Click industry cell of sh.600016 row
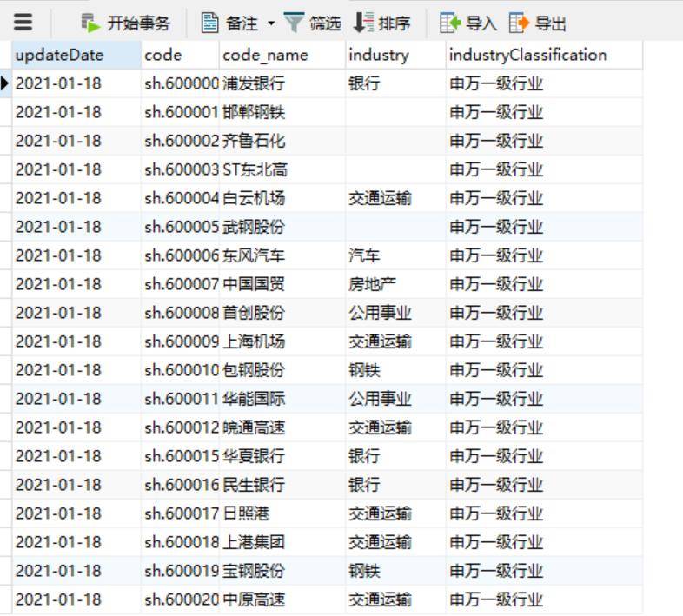 395,485
